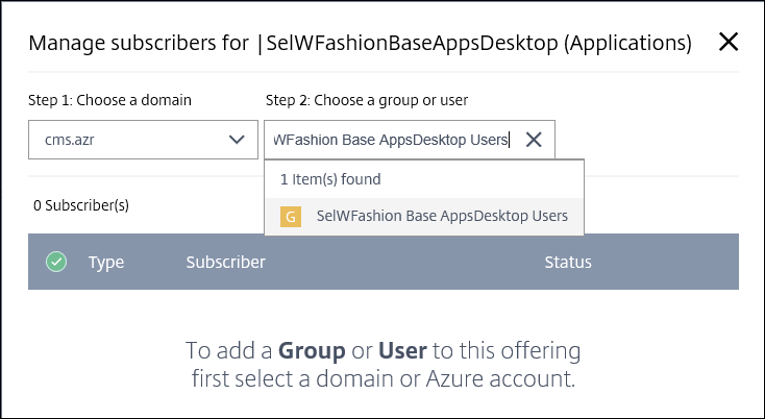Sort by Subscriber column header
The image size is (765, 419).
[226, 263]
